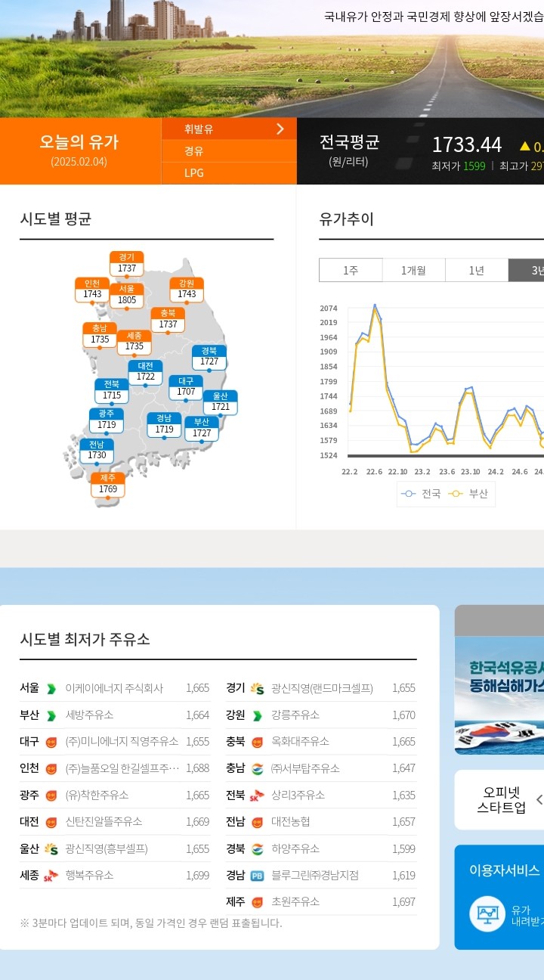
Task: Click the 1,665 price for 이케이에너지 주식회사
Action: click(198, 688)
